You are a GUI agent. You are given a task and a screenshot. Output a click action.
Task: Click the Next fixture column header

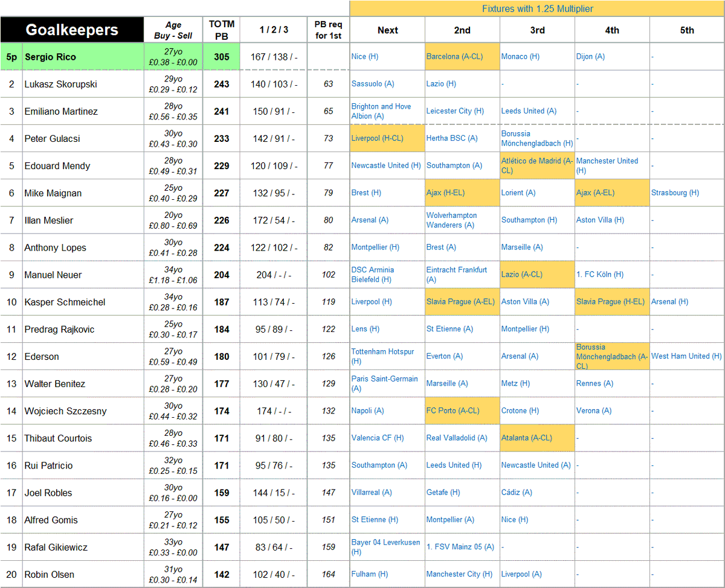point(387,30)
